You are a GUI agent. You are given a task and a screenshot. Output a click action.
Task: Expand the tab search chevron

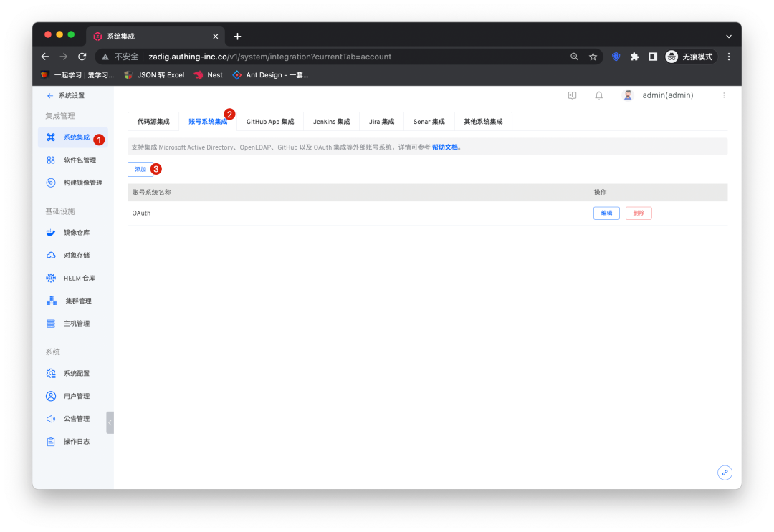(x=729, y=37)
